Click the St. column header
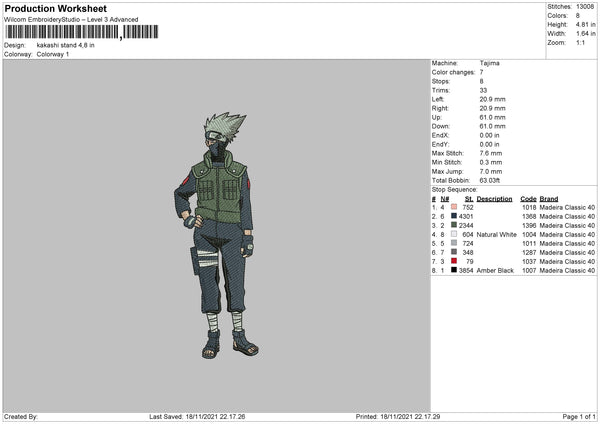 pos(469,199)
